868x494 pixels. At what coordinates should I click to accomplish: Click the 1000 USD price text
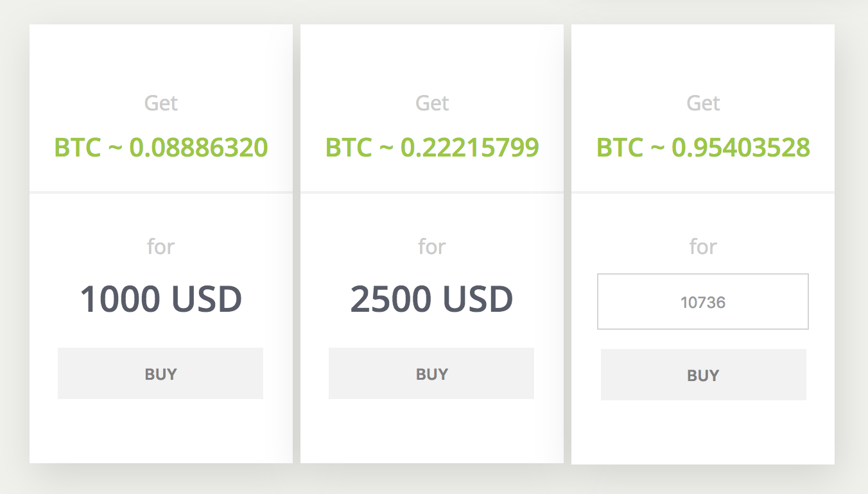[x=161, y=299]
